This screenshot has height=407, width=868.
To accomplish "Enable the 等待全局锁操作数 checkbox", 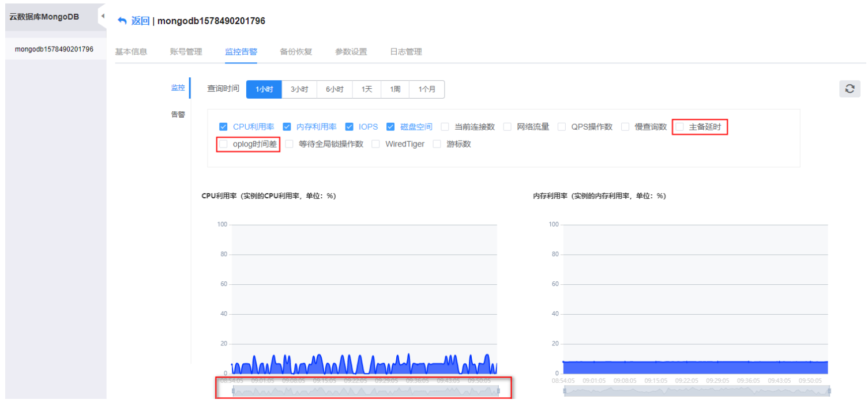I will 289,144.
